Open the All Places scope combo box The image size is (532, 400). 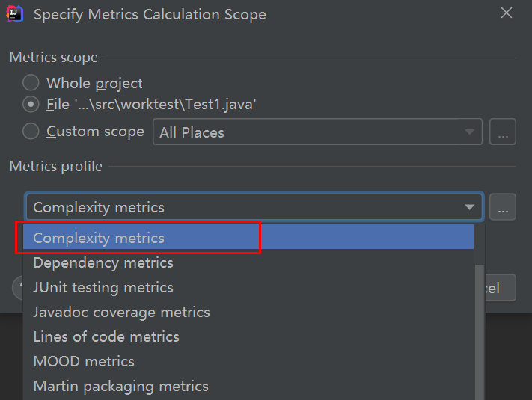coord(317,132)
